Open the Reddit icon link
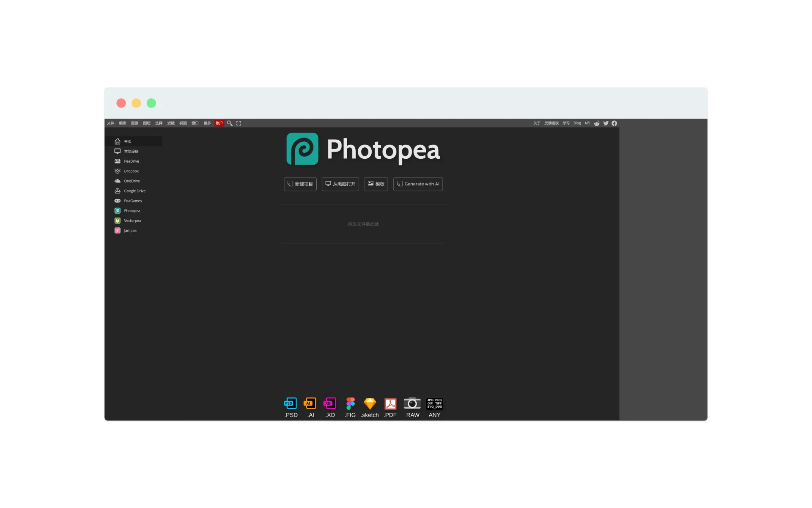The height and width of the screenshot is (508, 812). (x=597, y=123)
